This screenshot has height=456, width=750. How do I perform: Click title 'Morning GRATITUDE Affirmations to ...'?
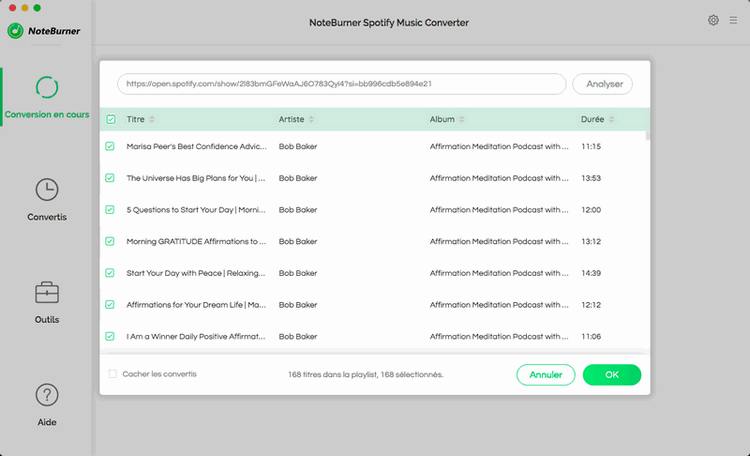tap(196, 241)
